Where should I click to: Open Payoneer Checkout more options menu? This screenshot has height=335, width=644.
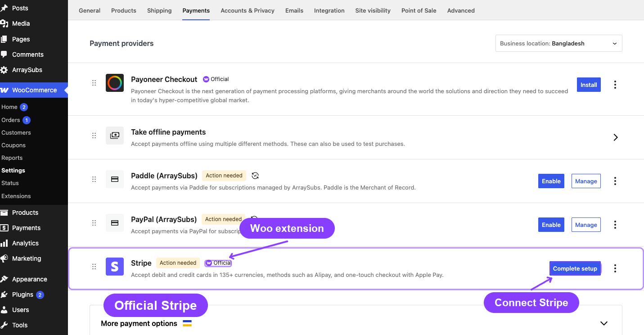pos(615,85)
